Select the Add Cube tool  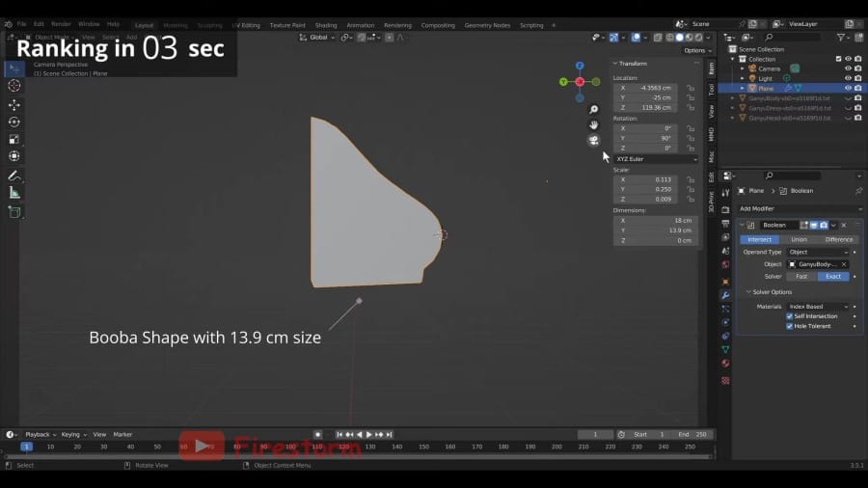coord(14,212)
